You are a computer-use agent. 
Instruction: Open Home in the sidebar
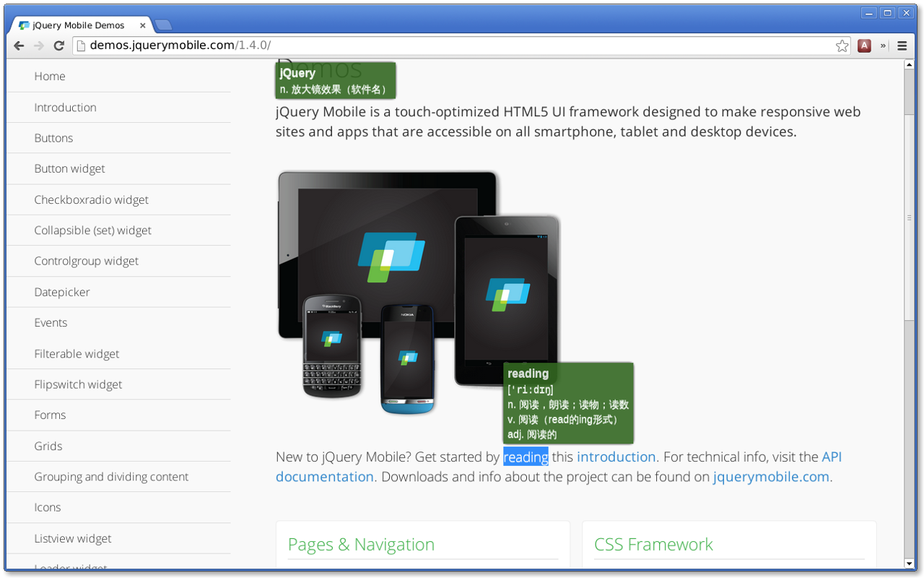pos(118,77)
